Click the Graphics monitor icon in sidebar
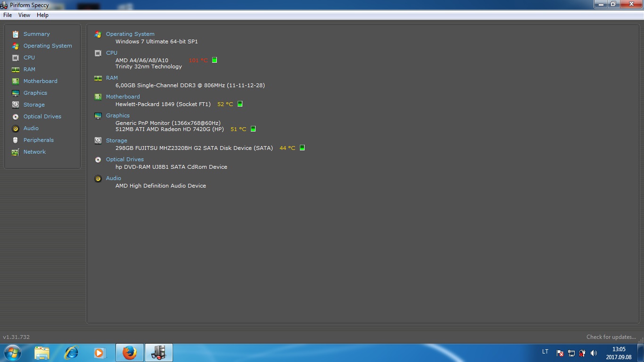Viewport: 644px width, 362px height. click(16, 93)
